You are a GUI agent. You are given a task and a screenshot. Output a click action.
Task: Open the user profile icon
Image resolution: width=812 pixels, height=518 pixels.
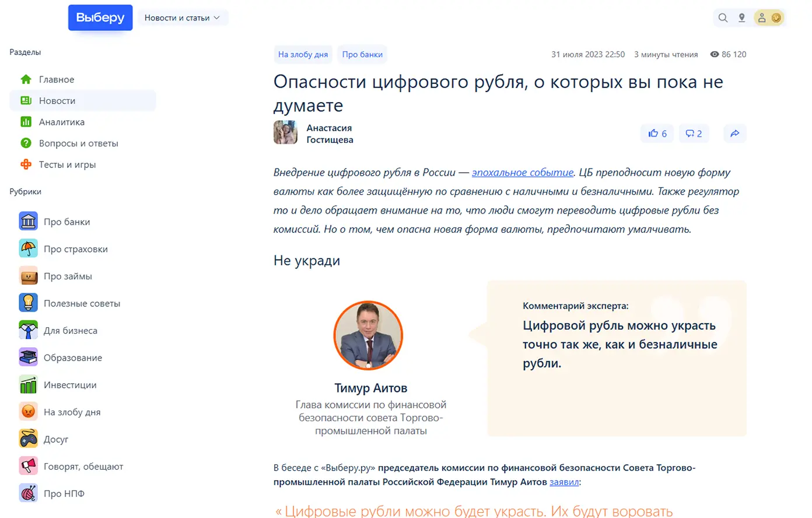click(762, 18)
